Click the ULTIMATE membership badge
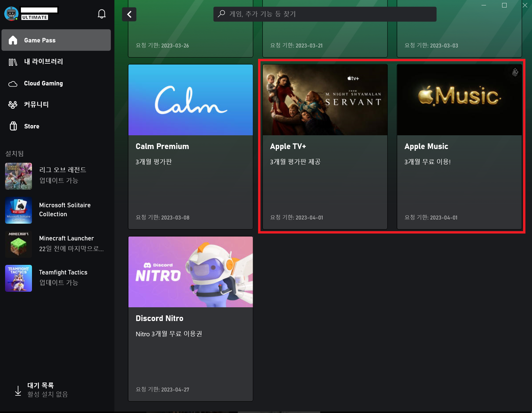 [35, 17]
